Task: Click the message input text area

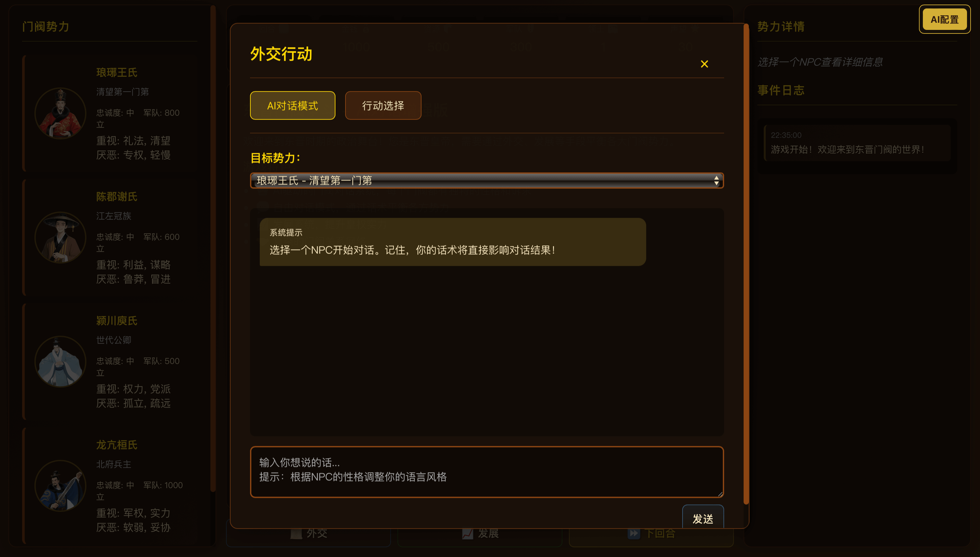Action: [x=486, y=472]
